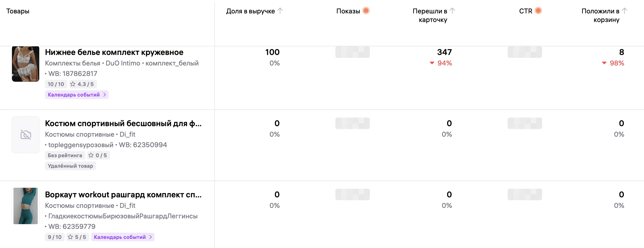This screenshot has width=644, height=248.
Task: Click the red decline triangle beside 98%
Action: pyautogui.click(x=604, y=63)
